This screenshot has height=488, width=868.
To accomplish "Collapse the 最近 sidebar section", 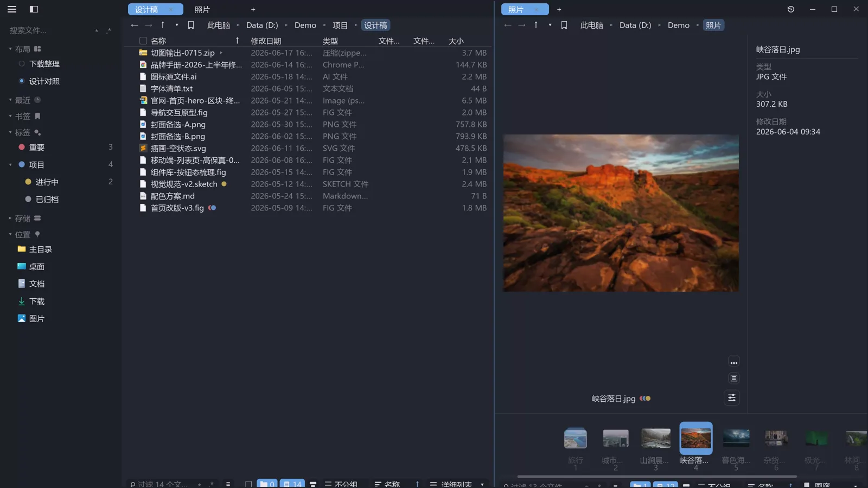I will click(10, 100).
